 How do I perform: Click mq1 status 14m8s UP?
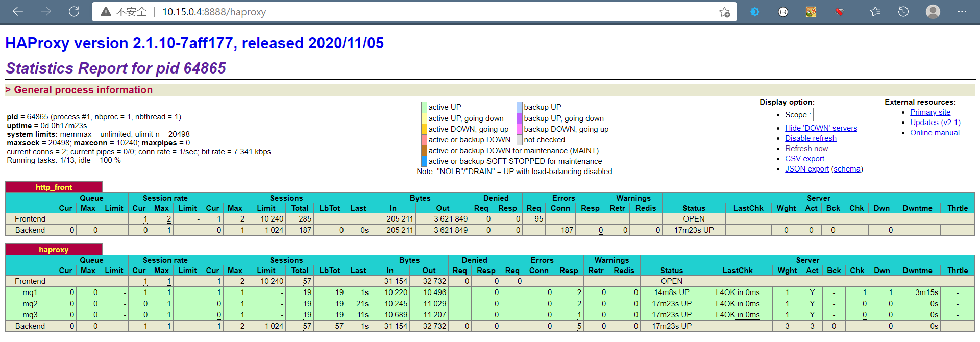672,292
